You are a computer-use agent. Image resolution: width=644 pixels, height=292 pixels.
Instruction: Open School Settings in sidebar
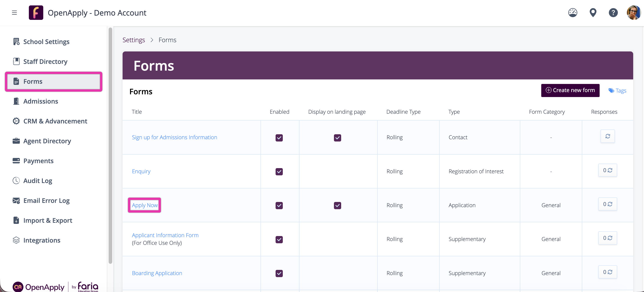point(46,42)
